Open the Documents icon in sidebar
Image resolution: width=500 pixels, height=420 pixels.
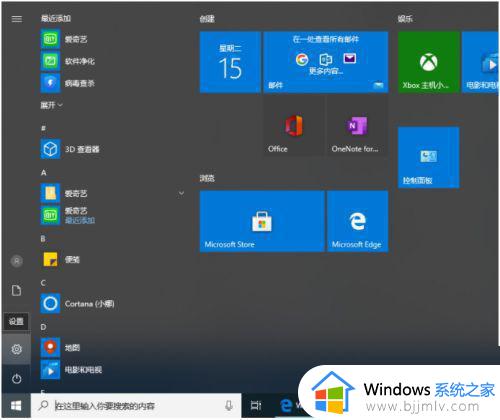17,290
